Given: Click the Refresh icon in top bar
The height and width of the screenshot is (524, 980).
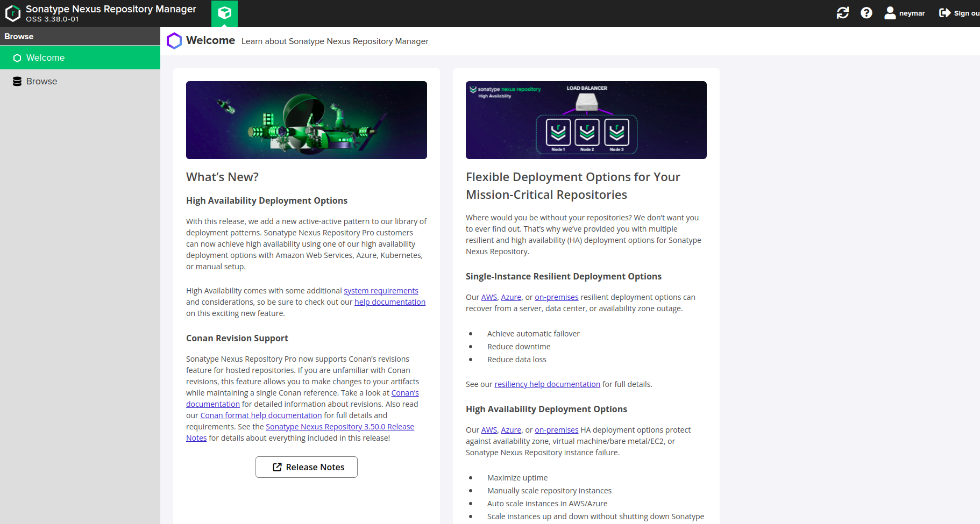Looking at the screenshot, I should pyautogui.click(x=842, y=13).
